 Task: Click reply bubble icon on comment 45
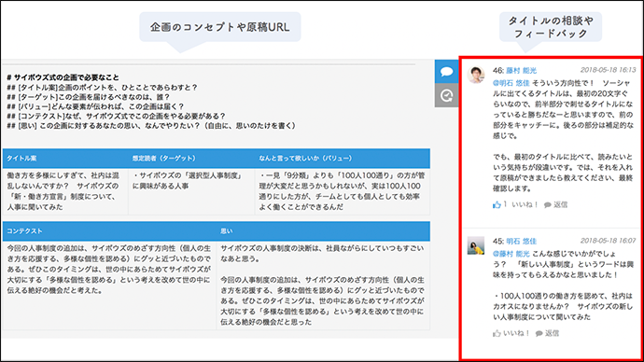click(x=539, y=334)
